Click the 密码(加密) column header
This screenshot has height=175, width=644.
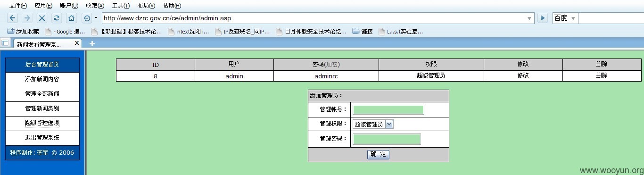point(326,64)
